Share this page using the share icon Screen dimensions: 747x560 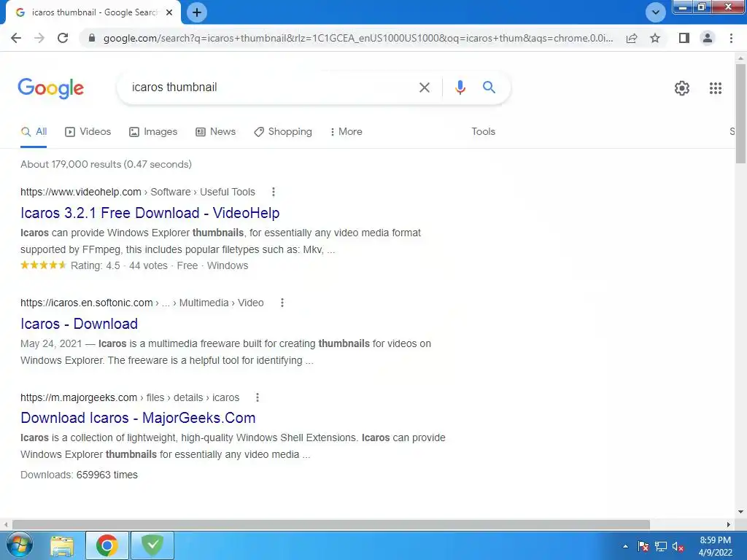pyautogui.click(x=632, y=38)
